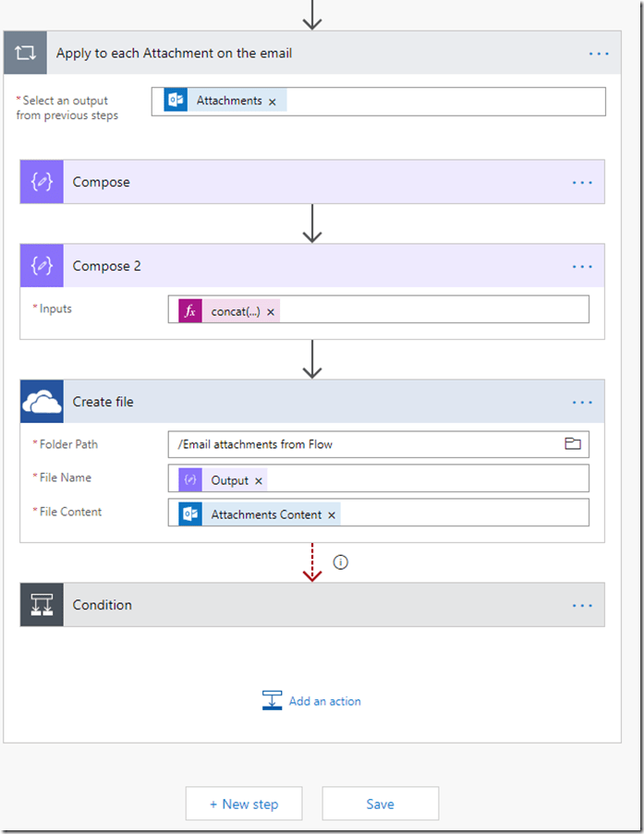Open the Compose ellipsis menu
Screen dimensions: 644x834
[x=582, y=183]
